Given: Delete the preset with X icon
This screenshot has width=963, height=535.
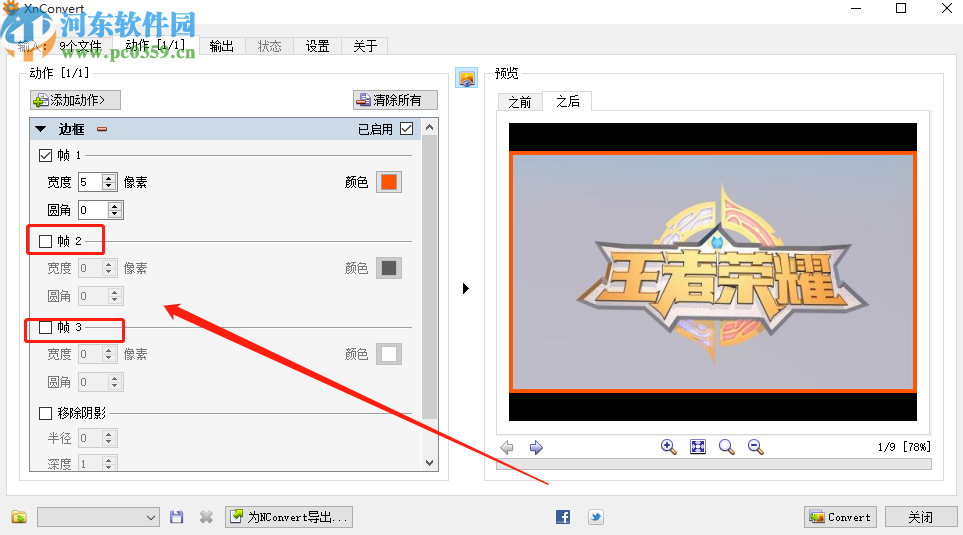Looking at the screenshot, I should (206, 517).
